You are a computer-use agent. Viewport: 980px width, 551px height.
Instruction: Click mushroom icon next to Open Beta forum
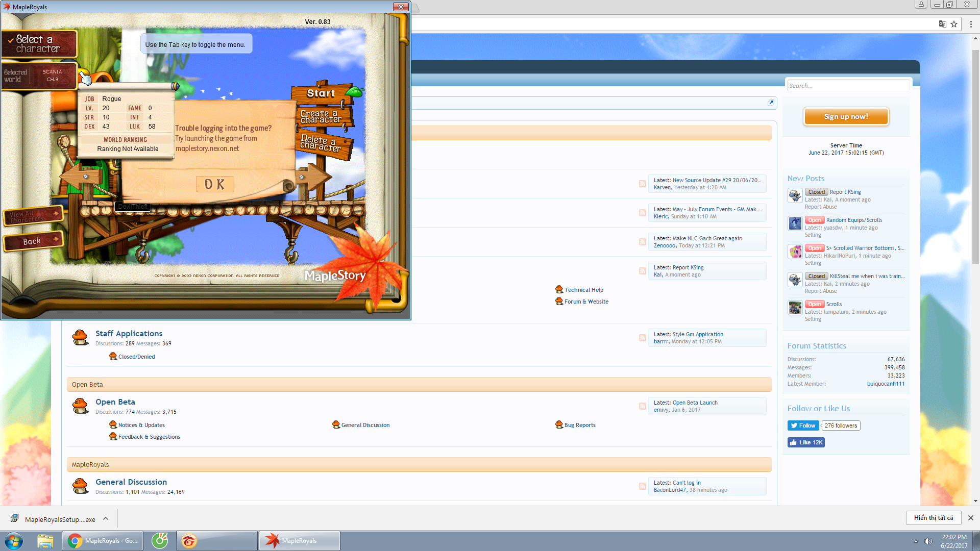click(x=80, y=406)
